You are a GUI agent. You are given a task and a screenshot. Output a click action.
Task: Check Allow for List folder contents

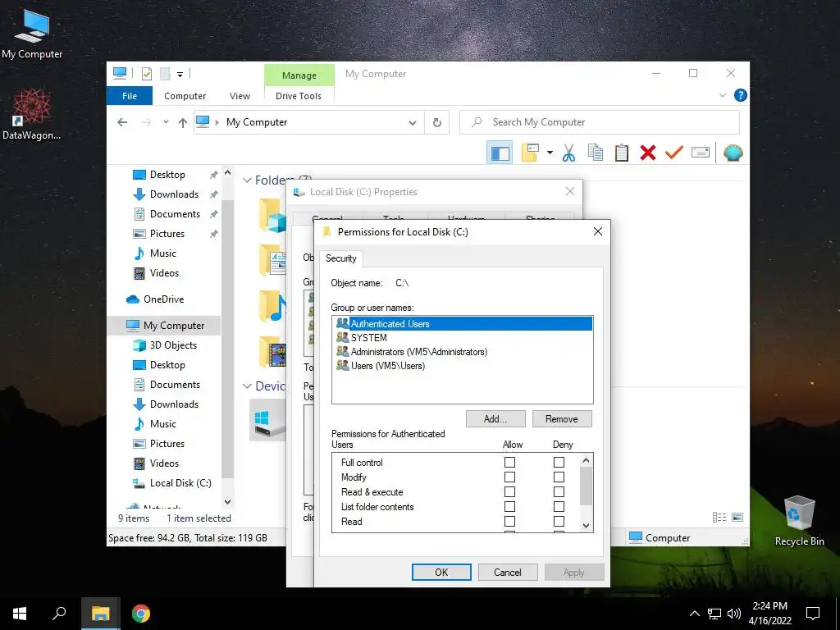[509, 506]
